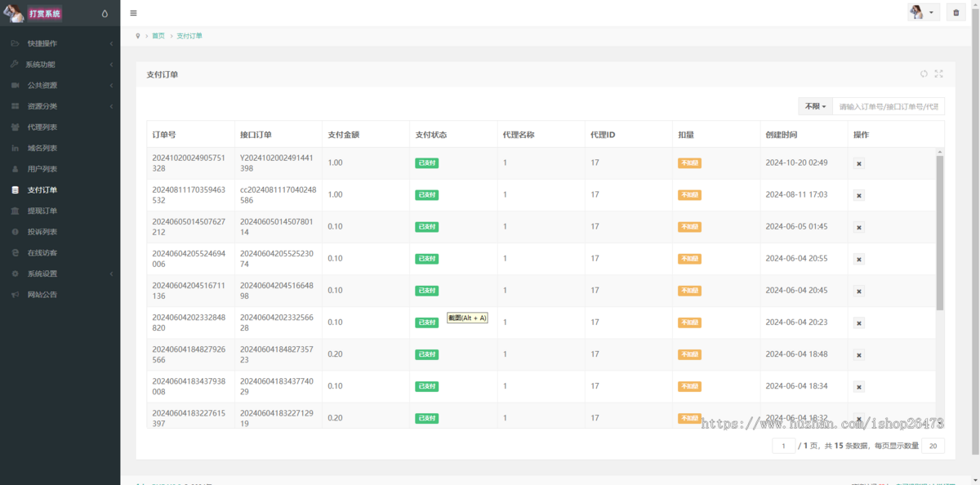Click the water drop theme icon
The image size is (980, 485).
click(105, 14)
